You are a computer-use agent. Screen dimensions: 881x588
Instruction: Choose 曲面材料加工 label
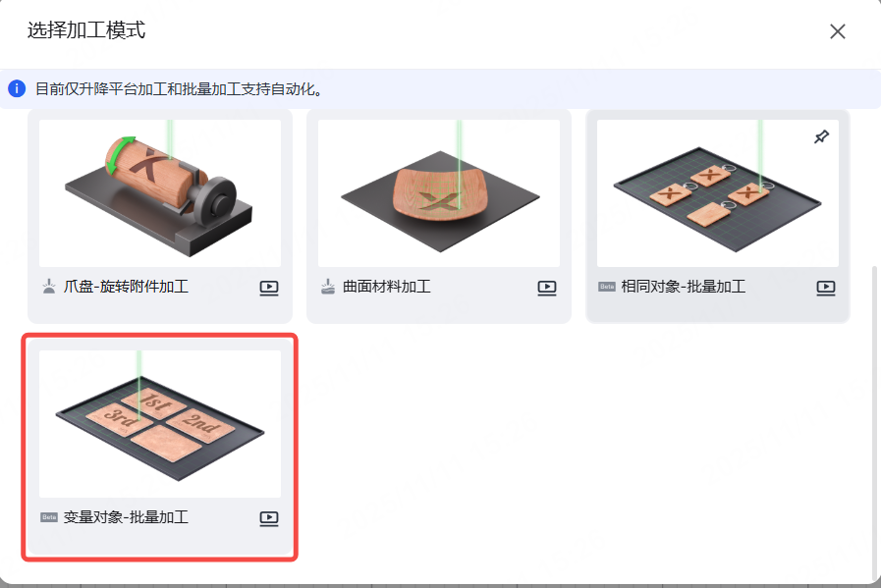click(387, 287)
